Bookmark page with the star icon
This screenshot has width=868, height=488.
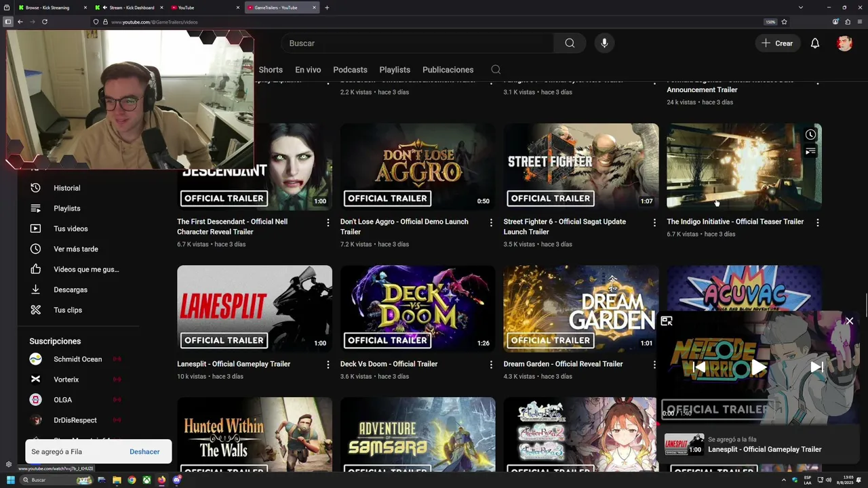(784, 22)
